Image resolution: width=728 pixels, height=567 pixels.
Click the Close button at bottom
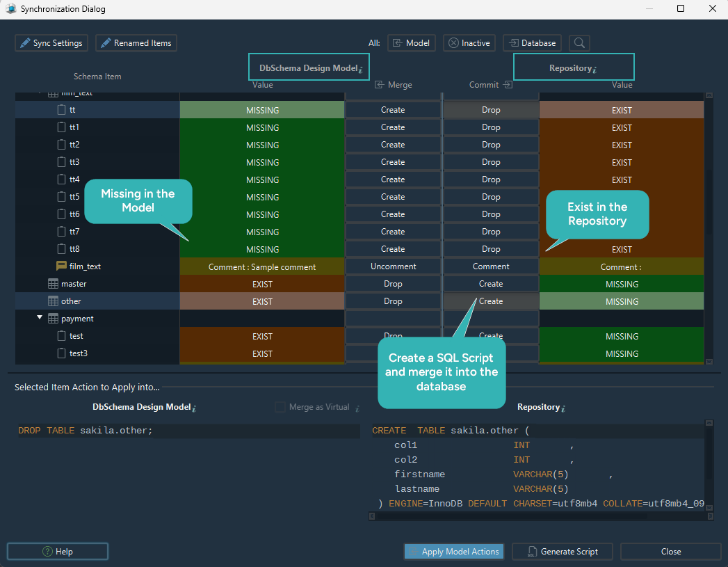pyautogui.click(x=671, y=551)
